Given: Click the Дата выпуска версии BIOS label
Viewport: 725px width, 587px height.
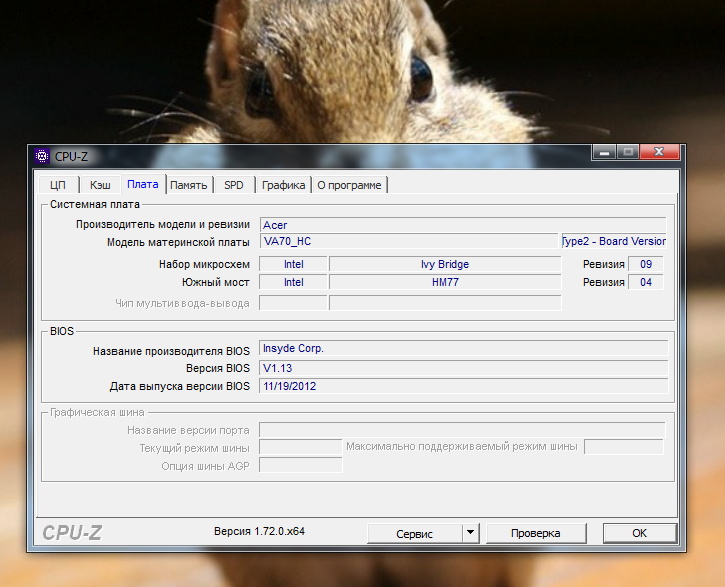Looking at the screenshot, I should (179, 386).
